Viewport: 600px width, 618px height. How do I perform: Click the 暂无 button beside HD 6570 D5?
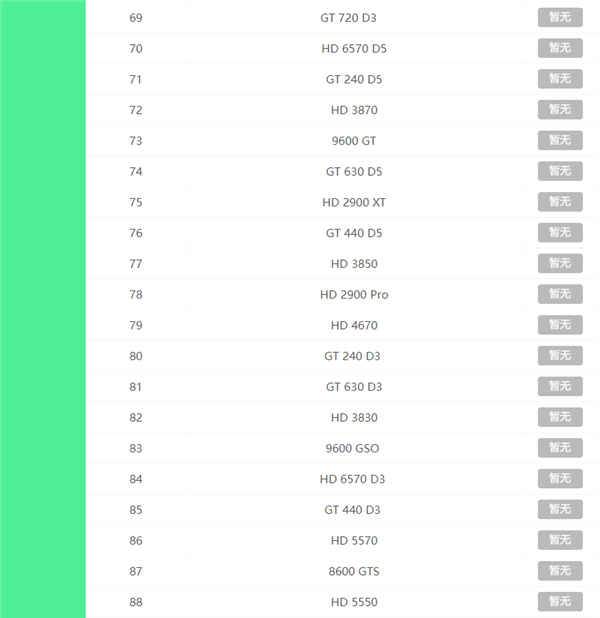tap(560, 48)
